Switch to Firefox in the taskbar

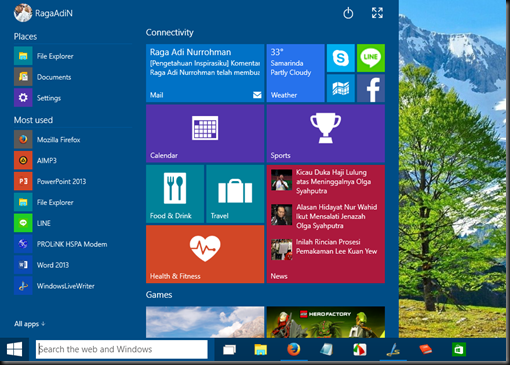pyautogui.click(x=294, y=350)
